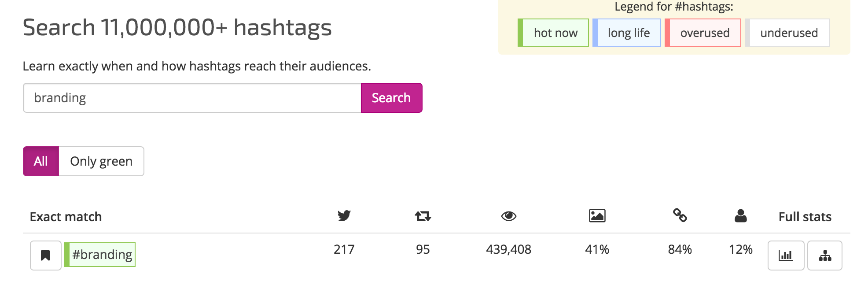Click the Exact match column header
868x289 pixels.
66,217
